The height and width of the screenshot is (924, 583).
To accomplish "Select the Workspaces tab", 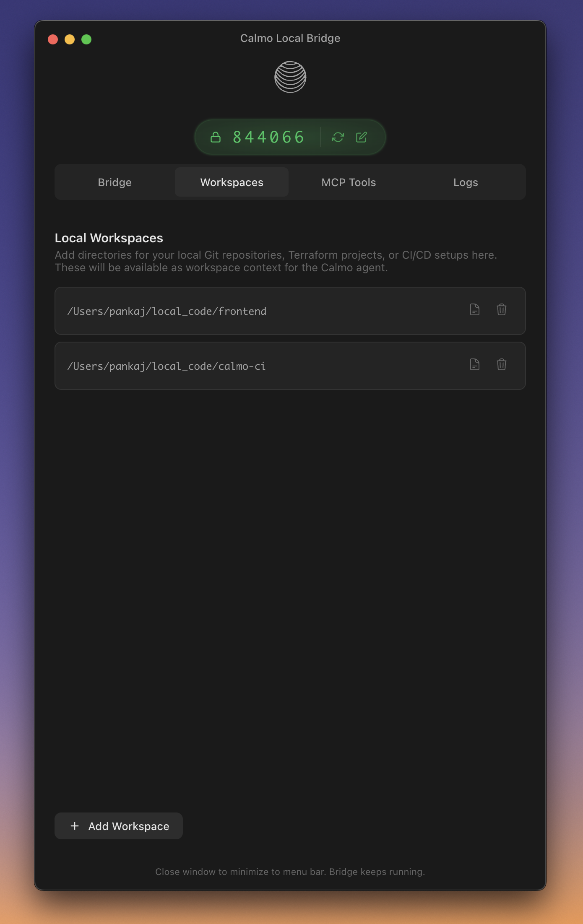I will (232, 182).
